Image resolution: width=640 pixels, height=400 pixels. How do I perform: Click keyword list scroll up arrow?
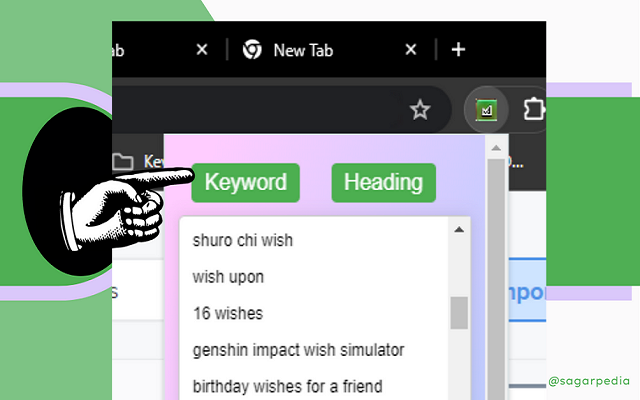click(x=459, y=230)
